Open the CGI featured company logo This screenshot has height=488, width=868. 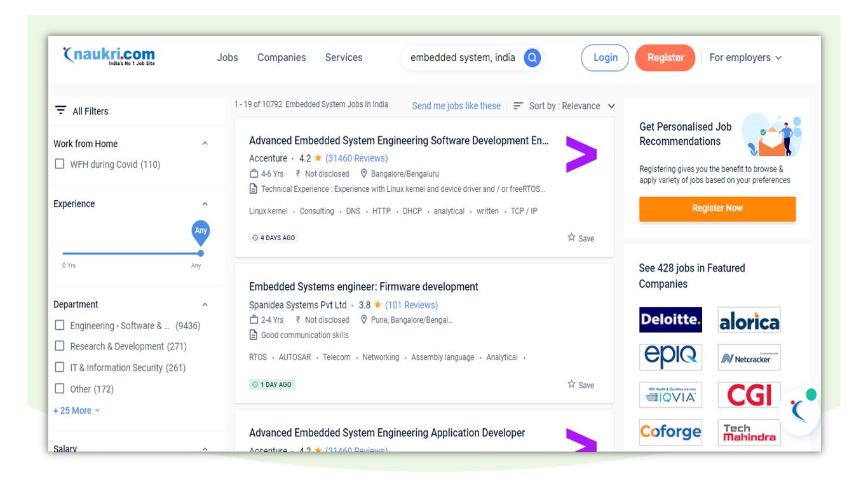point(749,395)
